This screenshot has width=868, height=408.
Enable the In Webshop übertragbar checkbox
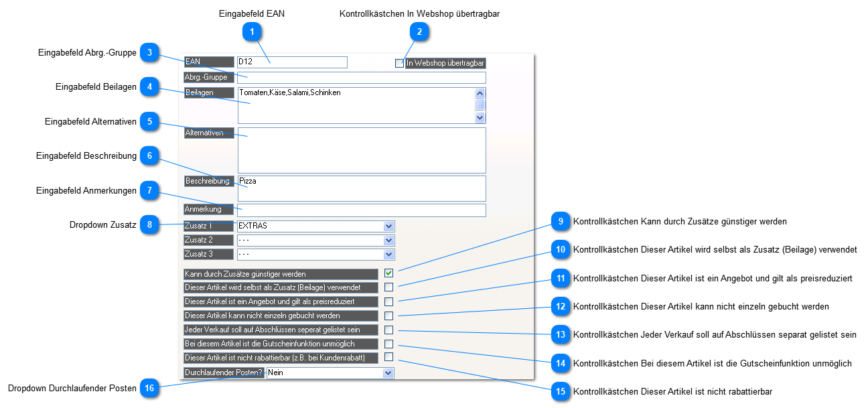click(x=400, y=63)
